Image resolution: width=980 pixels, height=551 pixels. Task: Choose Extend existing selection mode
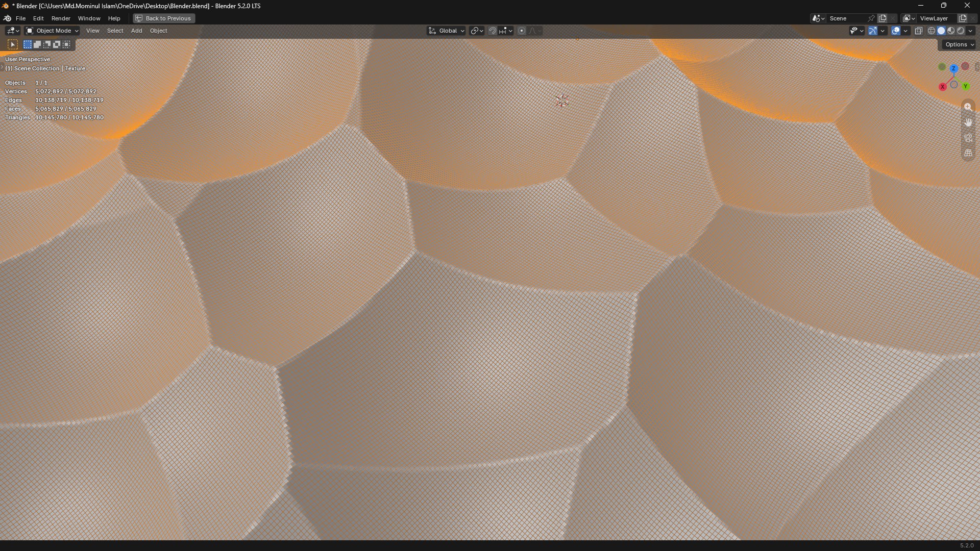[x=37, y=45]
